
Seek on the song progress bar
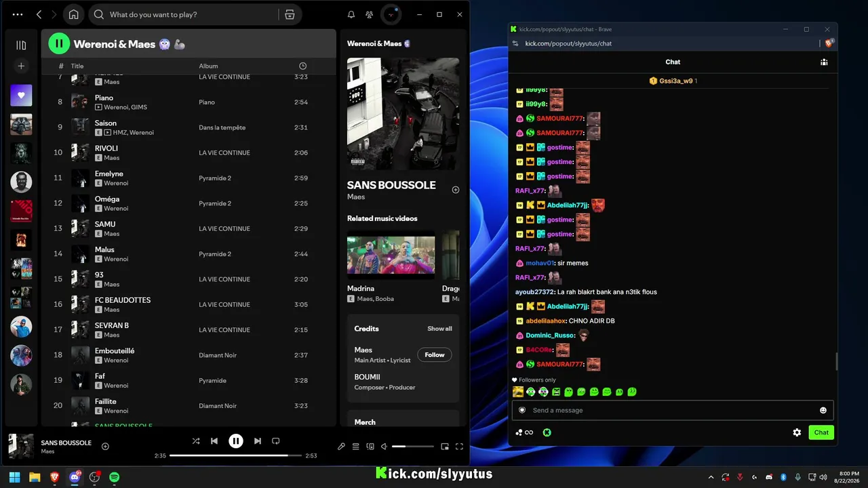[x=235, y=455]
